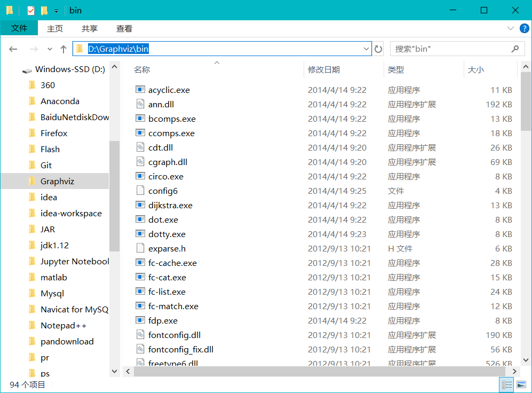Go forward with the right arrow
This screenshot has height=393, width=532.
(x=34, y=49)
